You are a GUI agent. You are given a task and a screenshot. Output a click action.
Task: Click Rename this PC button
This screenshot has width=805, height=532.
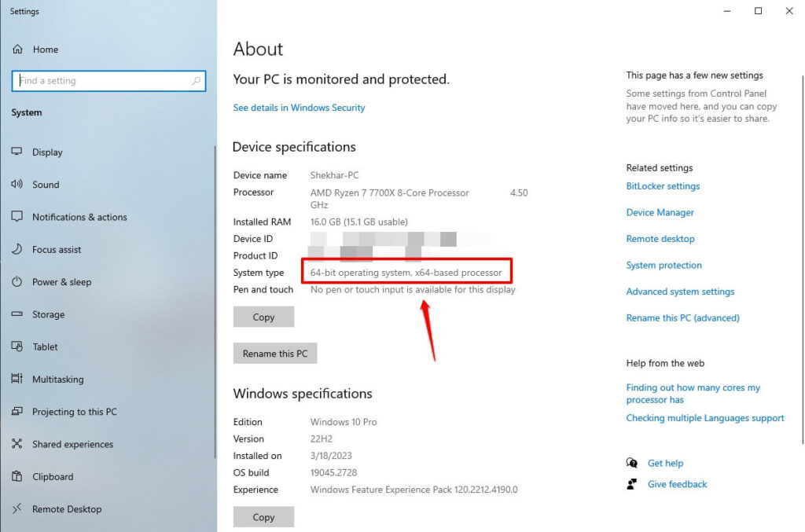point(275,354)
